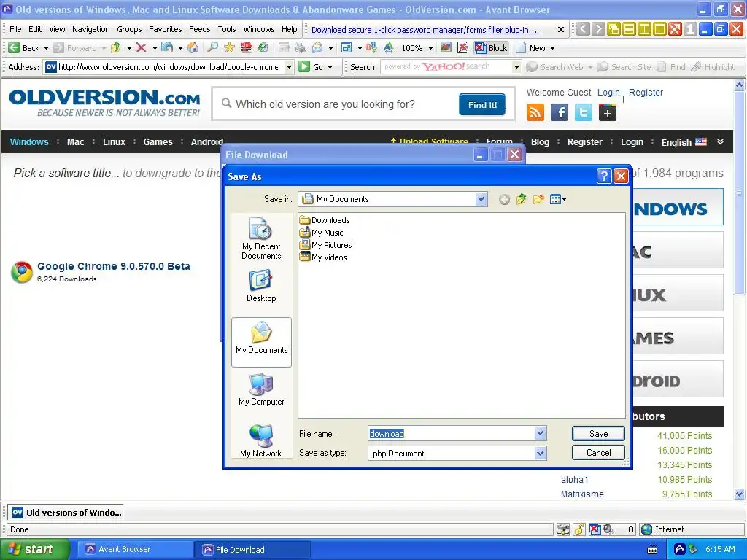Click the Save As help question icon
This screenshot has height=560, width=747.
coord(603,176)
